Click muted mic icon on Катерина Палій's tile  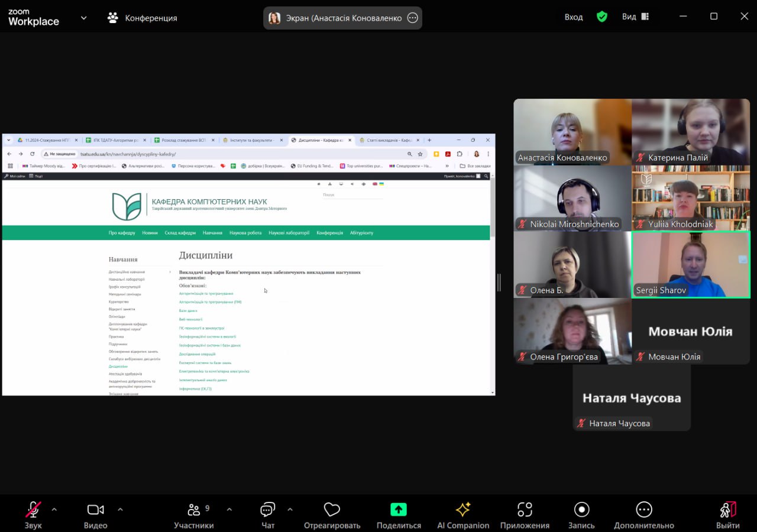(x=640, y=158)
